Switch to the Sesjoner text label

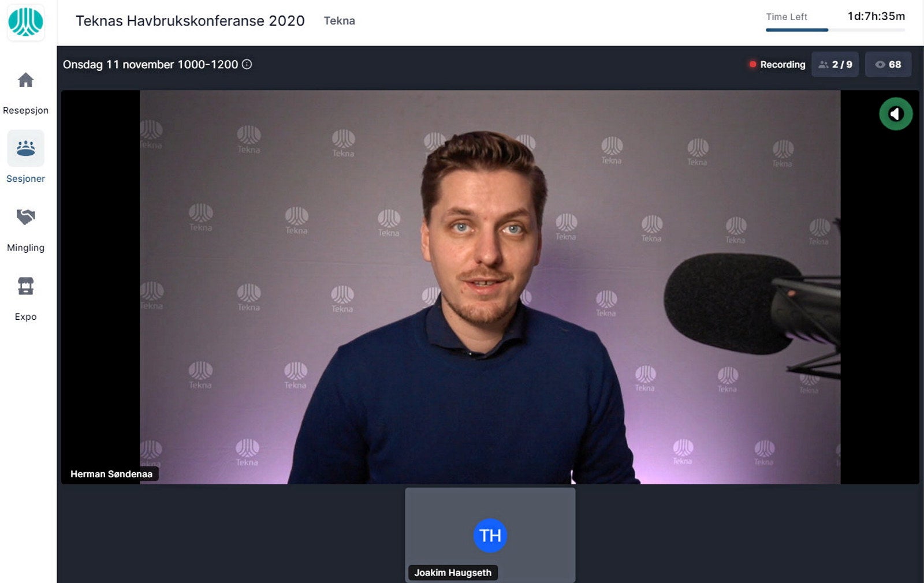click(25, 179)
